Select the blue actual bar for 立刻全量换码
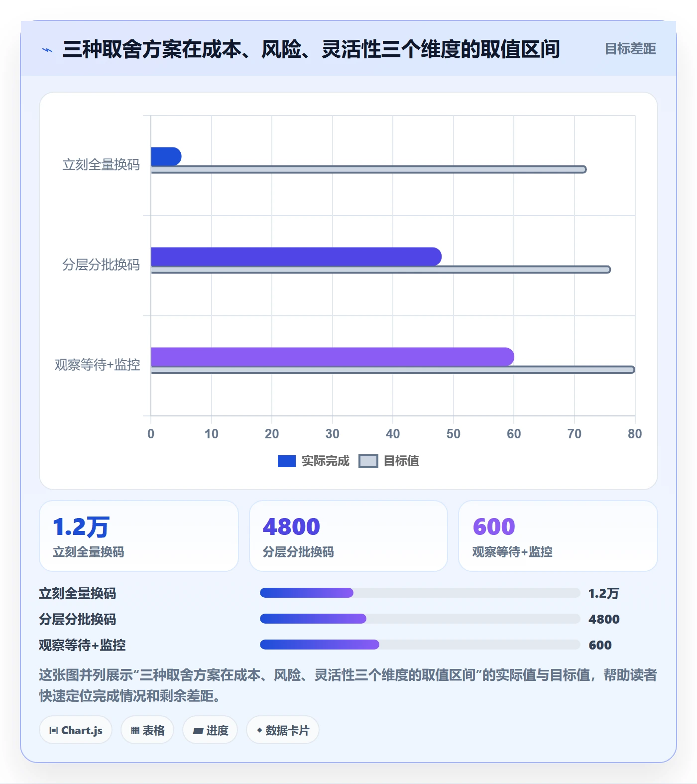The height and width of the screenshot is (784, 697). point(166,156)
